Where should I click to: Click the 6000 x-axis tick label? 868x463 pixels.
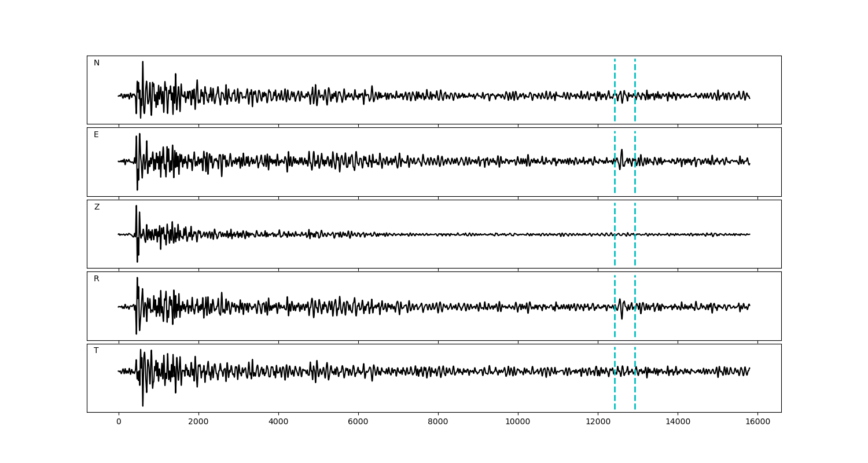pyautogui.click(x=358, y=422)
